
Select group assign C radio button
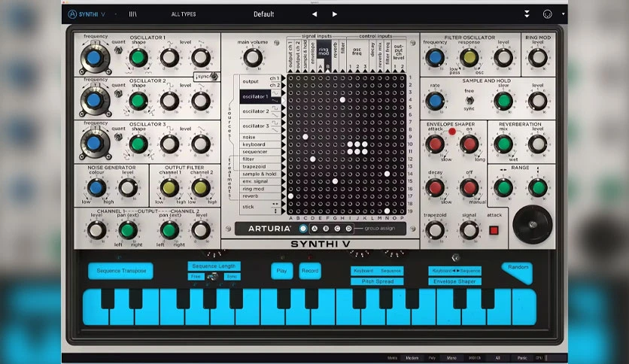click(337, 229)
